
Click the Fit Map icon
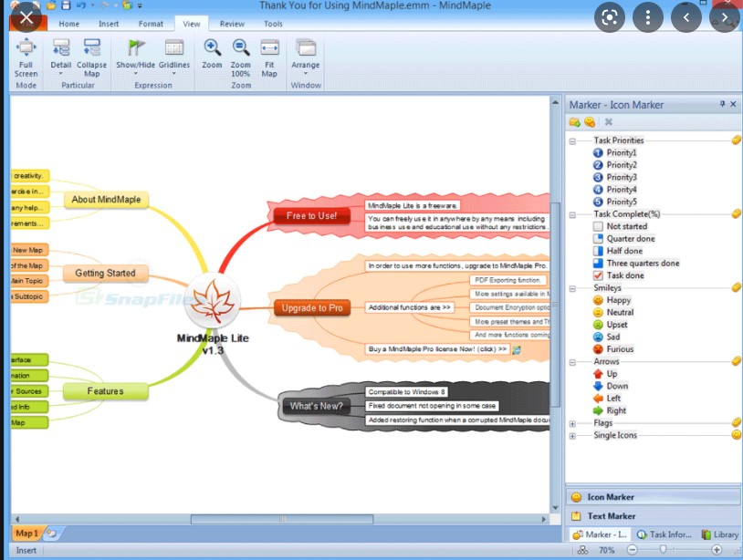pos(269,47)
